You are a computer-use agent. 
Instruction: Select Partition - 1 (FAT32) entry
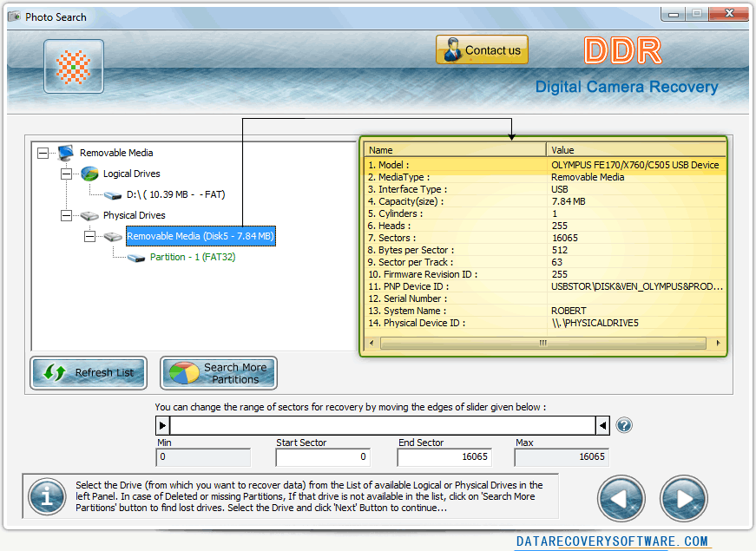coord(193,257)
